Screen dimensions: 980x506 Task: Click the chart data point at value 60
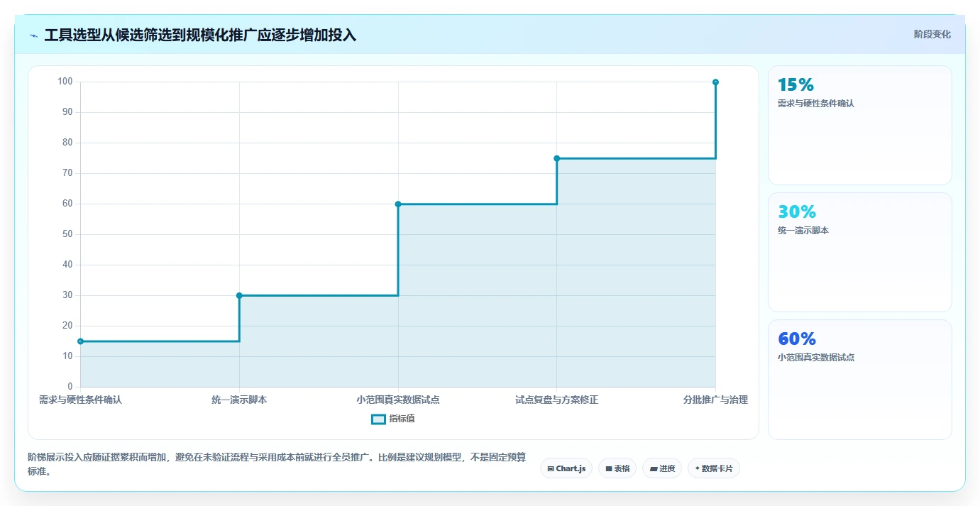(x=398, y=204)
